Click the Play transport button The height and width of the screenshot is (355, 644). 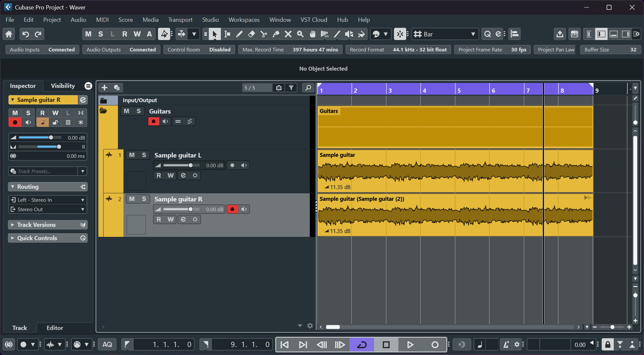point(410,345)
